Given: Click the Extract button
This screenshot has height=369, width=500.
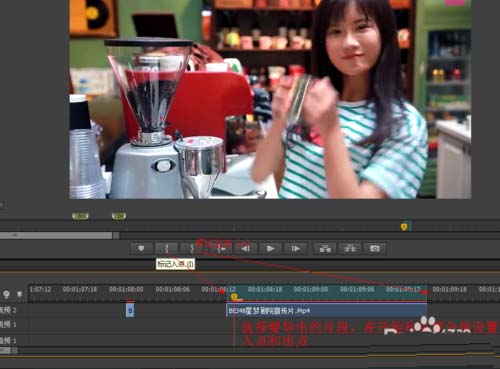Looking at the screenshot, I should point(350,249).
